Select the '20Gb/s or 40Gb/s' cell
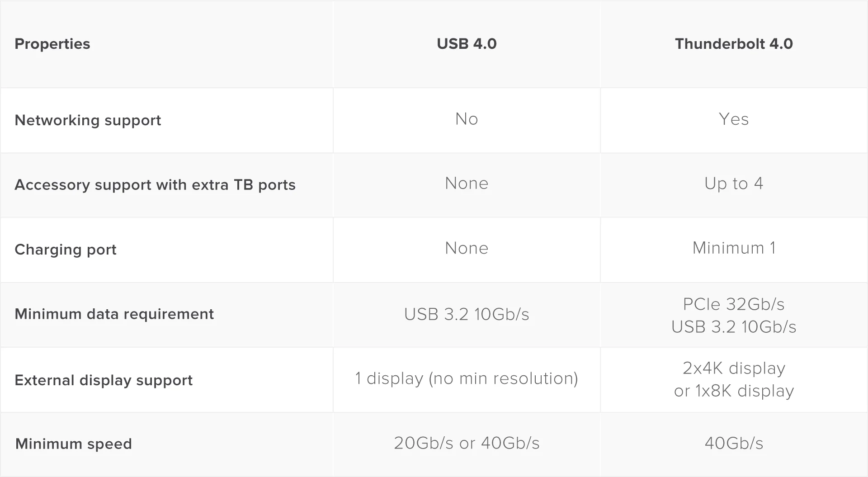 click(x=467, y=443)
